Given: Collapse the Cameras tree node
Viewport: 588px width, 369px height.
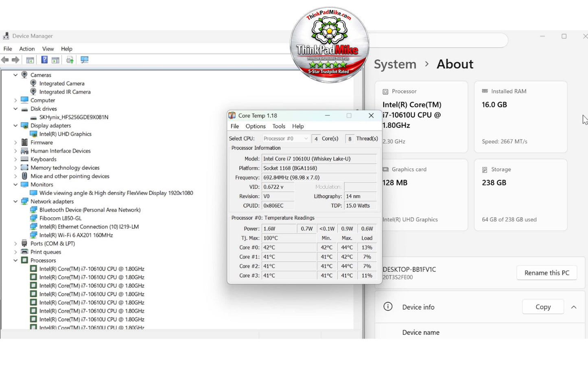Looking at the screenshot, I should pyautogui.click(x=15, y=75).
